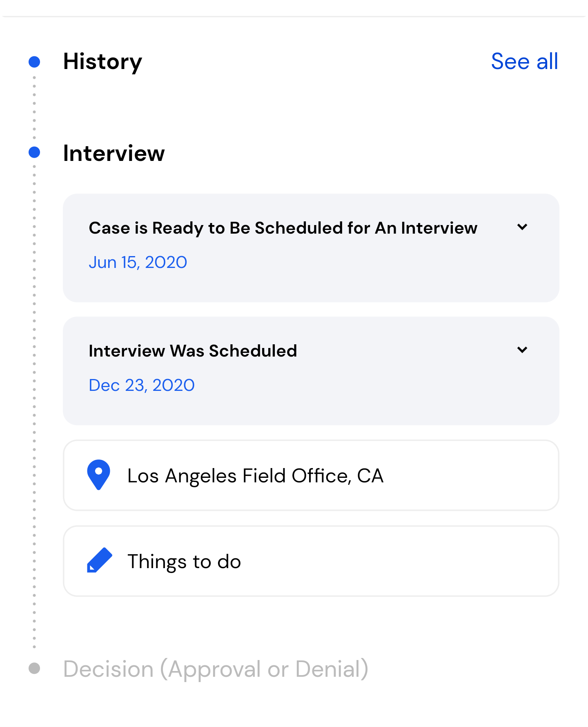588x727 pixels.
Task: Select the Interview section heading
Action: (114, 154)
